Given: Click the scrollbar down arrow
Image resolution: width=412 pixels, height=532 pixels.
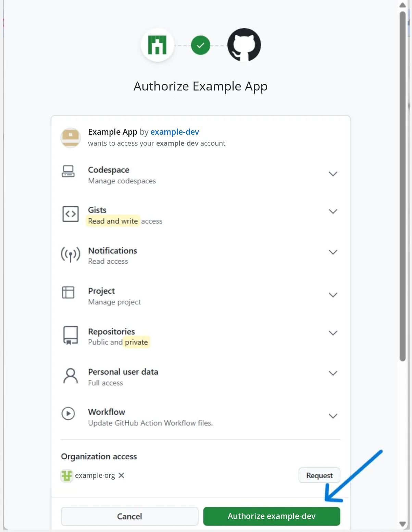Looking at the screenshot, I should click(x=403, y=524).
